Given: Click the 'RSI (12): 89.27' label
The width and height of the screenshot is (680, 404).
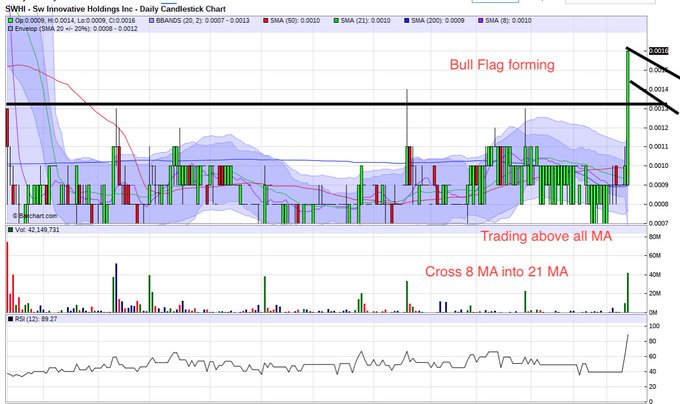Looking at the screenshot, I should click(x=36, y=319).
